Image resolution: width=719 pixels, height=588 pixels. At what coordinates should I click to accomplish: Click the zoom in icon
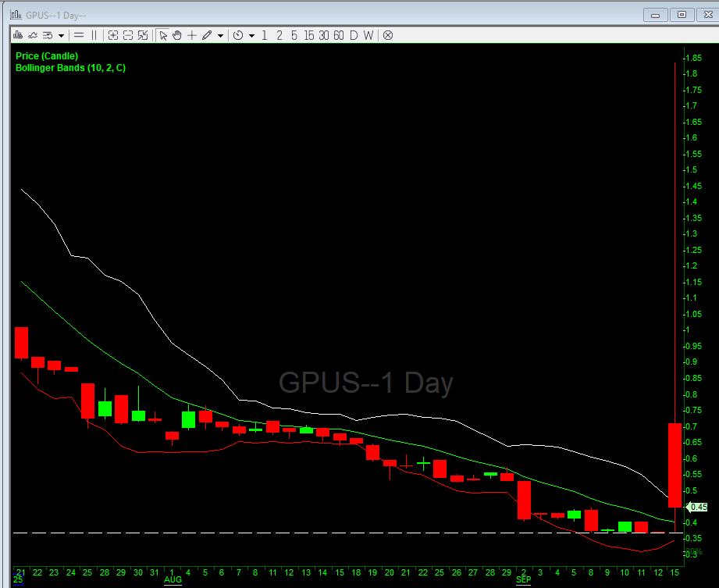[113, 35]
